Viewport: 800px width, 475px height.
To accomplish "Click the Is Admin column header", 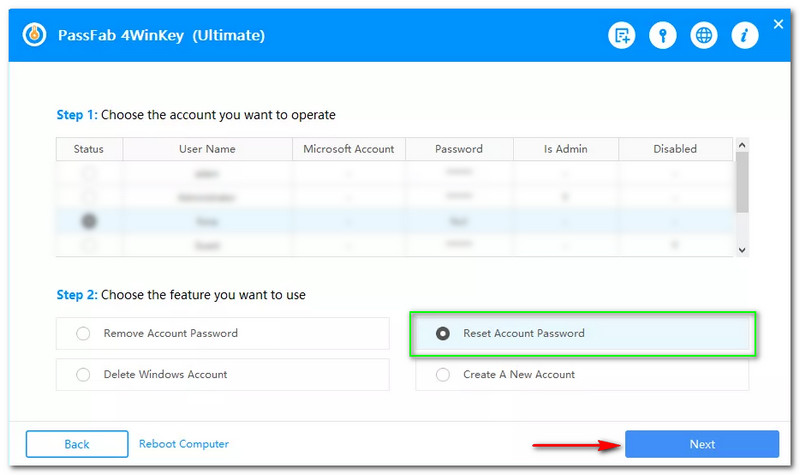I will click(x=565, y=149).
